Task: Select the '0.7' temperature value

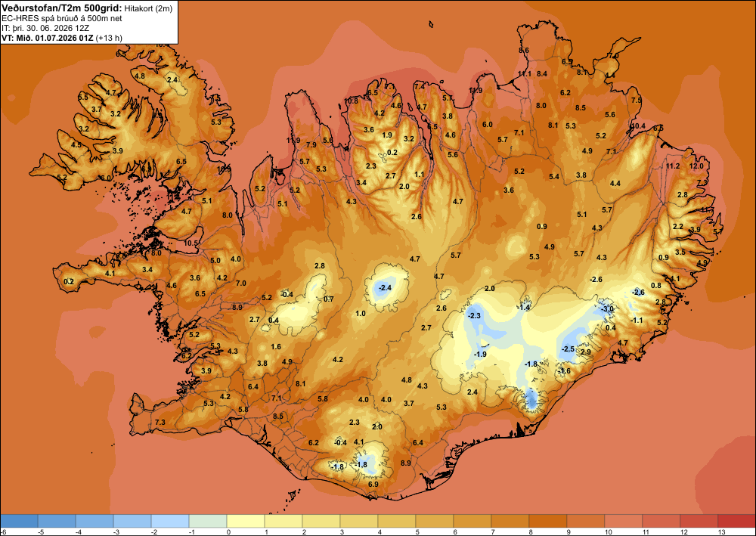Action: tap(328, 299)
